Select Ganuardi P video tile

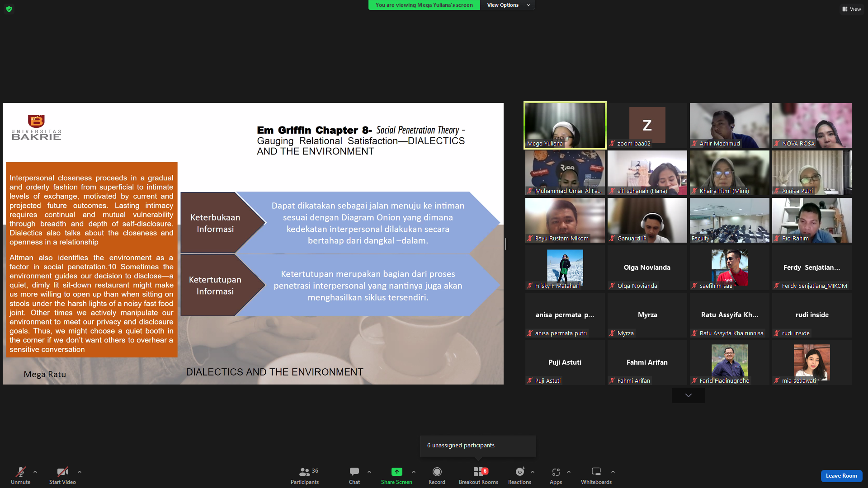(x=647, y=220)
